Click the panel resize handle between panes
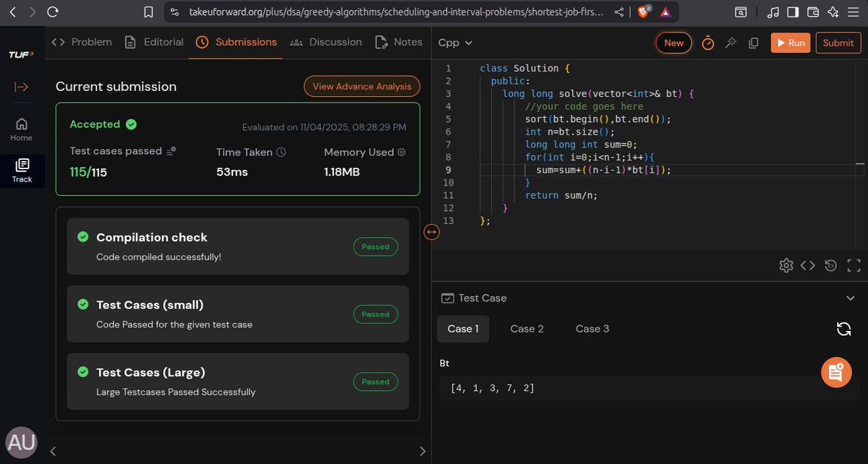The image size is (868, 464). pos(431,232)
